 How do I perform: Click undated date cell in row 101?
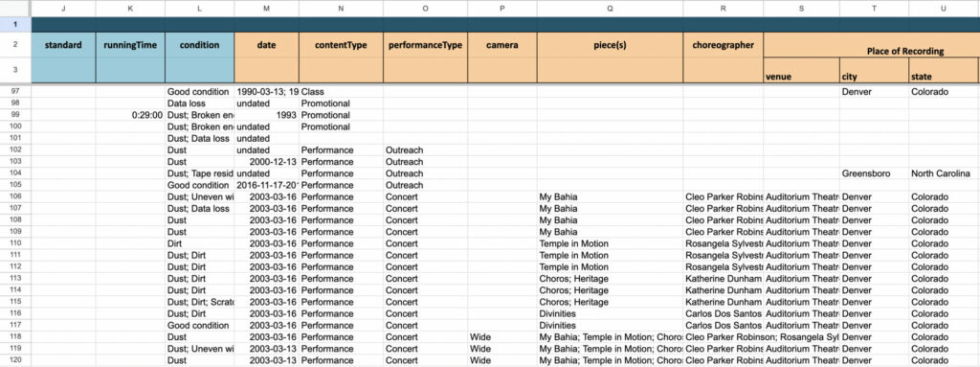[x=266, y=138]
